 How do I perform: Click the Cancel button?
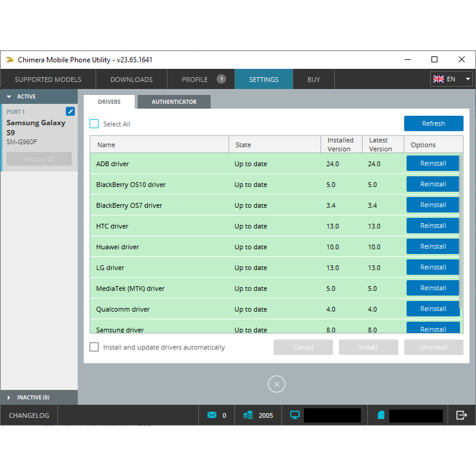(x=303, y=347)
